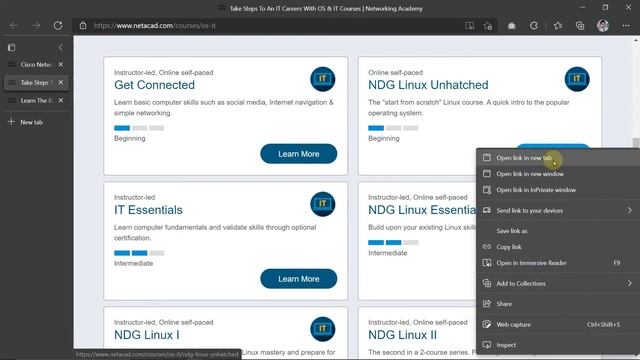Viewport: 640px width, 360px height.
Task: Open a New tab from sidebar
Action: (x=25, y=122)
